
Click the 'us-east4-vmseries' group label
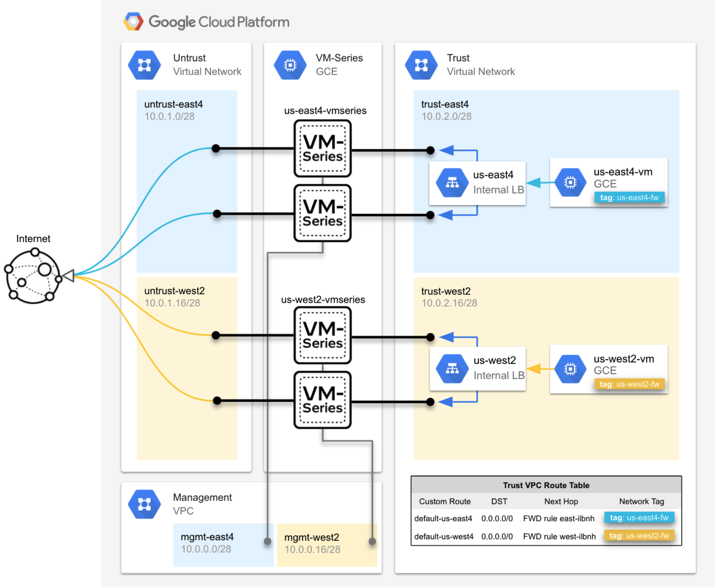325,110
